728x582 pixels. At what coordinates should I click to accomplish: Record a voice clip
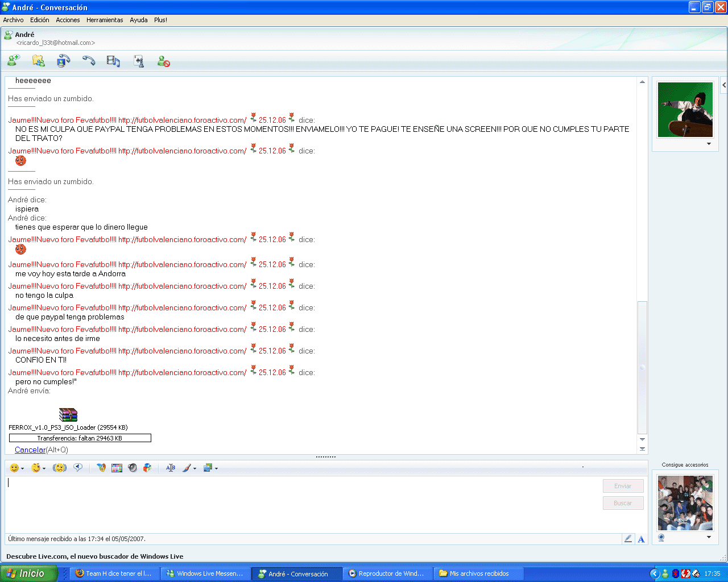pos(78,467)
